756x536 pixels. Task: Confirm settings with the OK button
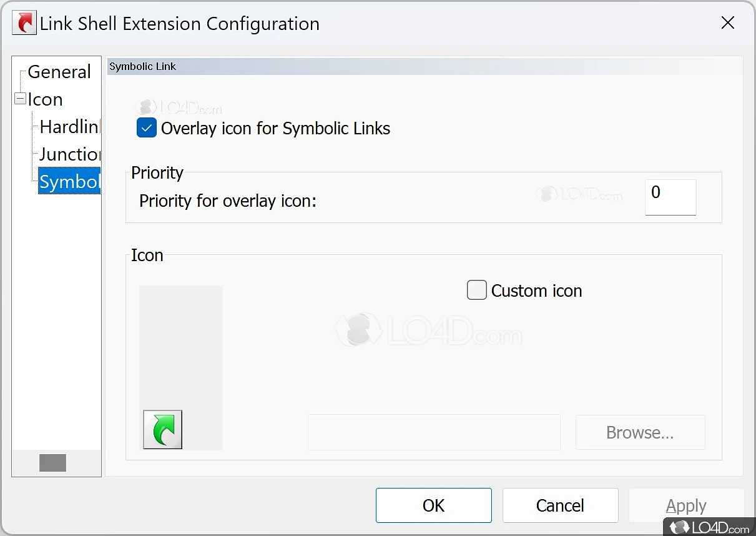[433, 505]
